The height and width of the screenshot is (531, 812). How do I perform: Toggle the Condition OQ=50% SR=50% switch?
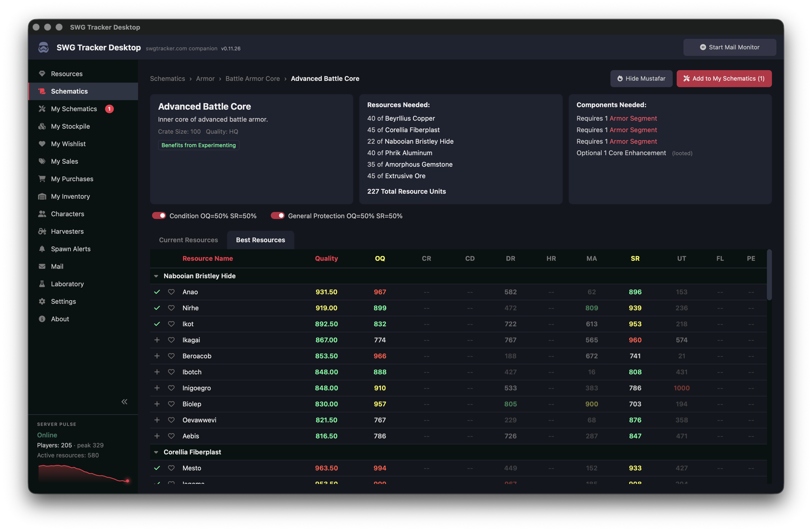pos(159,215)
